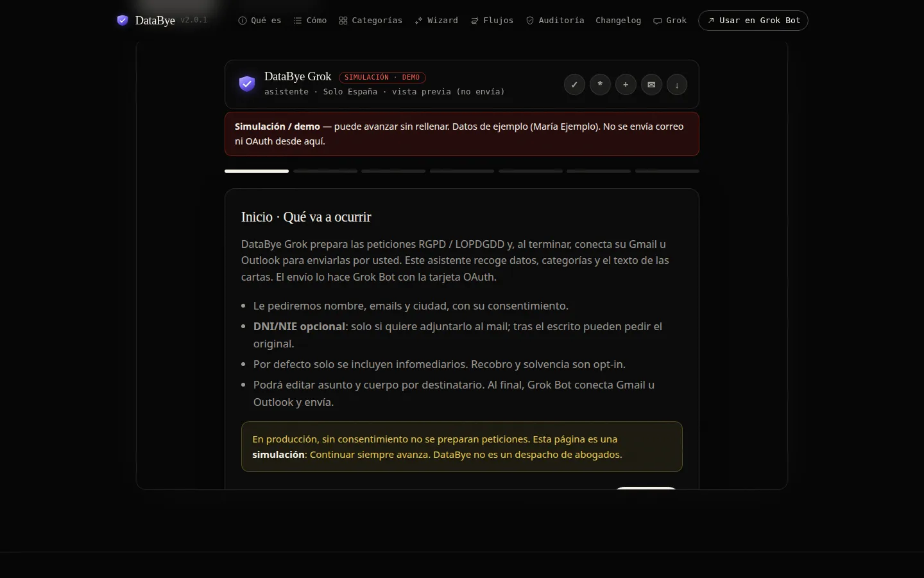Click the checkmark round icon button
The height and width of the screenshot is (578, 924).
[x=574, y=85]
